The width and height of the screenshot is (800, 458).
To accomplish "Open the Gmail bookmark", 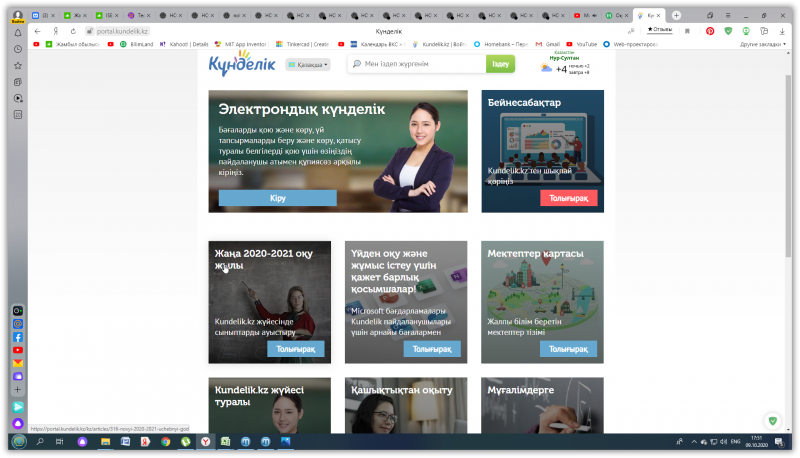I will 547,44.
